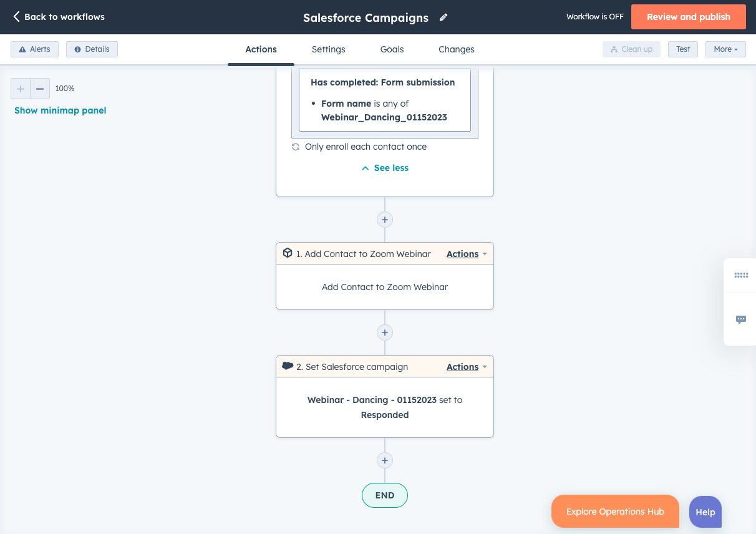The image size is (756, 534).
Task: Open the workflow name pencil edit icon
Action: point(443,17)
